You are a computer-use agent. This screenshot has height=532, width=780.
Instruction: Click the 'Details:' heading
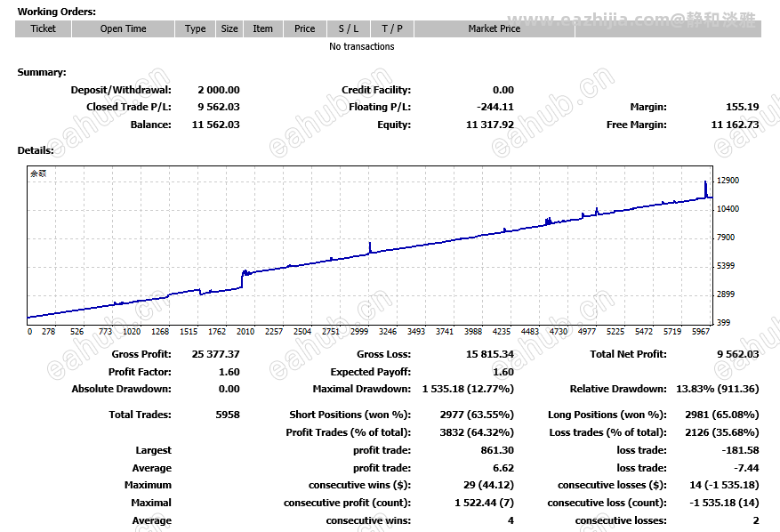[x=36, y=150]
